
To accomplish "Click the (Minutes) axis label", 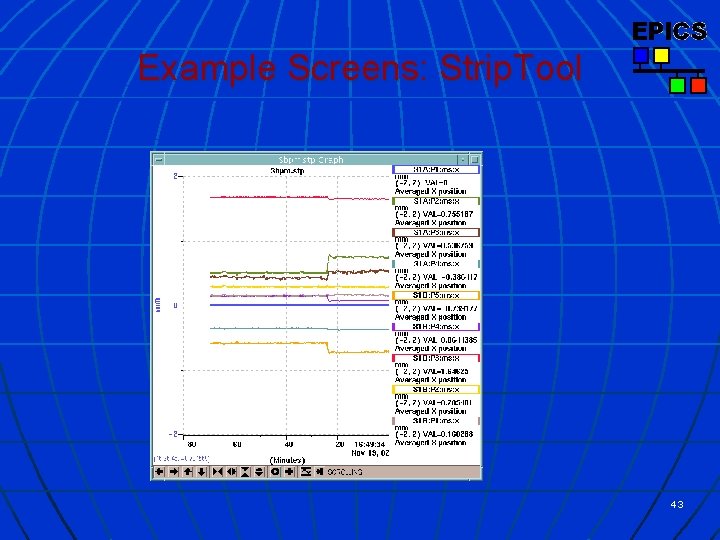I will coord(287,460).
